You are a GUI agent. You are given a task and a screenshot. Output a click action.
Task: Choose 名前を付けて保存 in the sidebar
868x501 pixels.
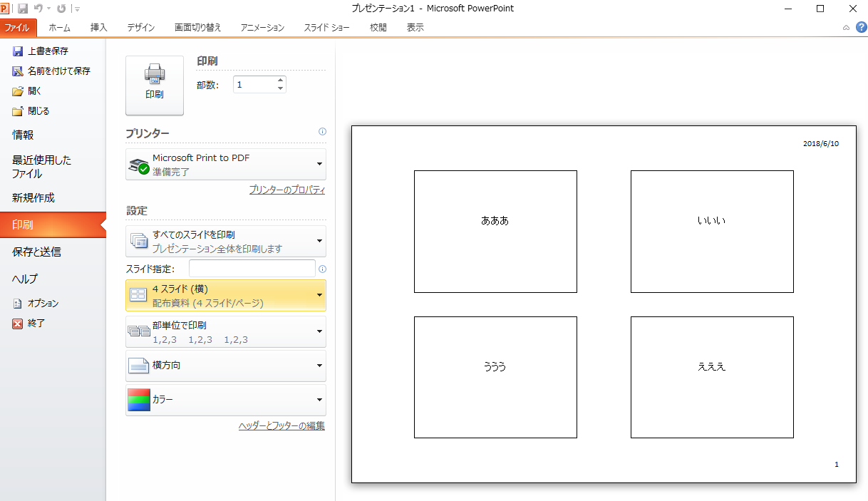pyautogui.click(x=58, y=71)
